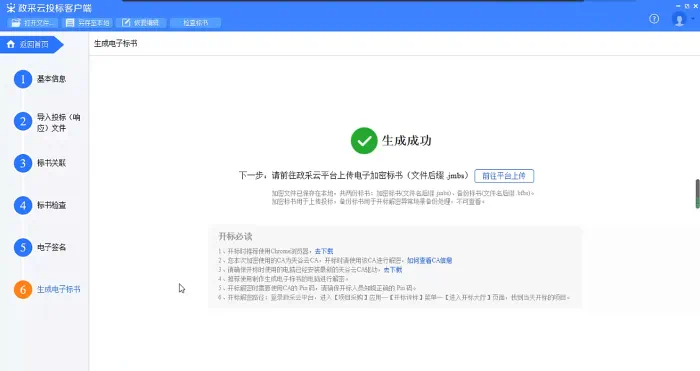Click the 检查标书 toolbar button
Image resolution: width=700 pixels, height=371 pixels.
pyautogui.click(x=196, y=23)
